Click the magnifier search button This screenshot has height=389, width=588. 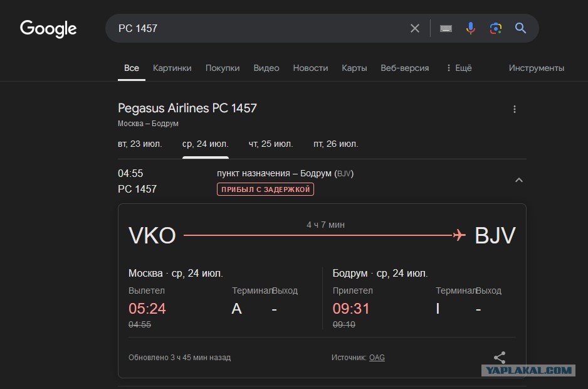pos(520,28)
